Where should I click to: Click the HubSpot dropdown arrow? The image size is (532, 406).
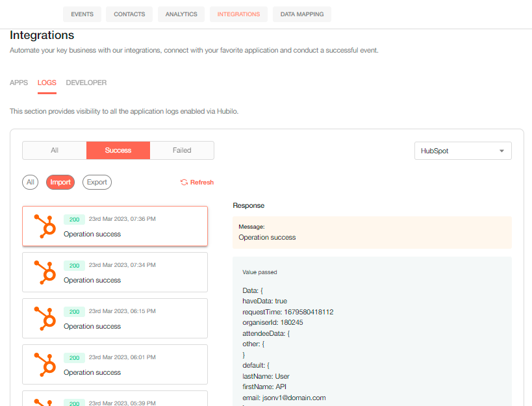click(501, 151)
